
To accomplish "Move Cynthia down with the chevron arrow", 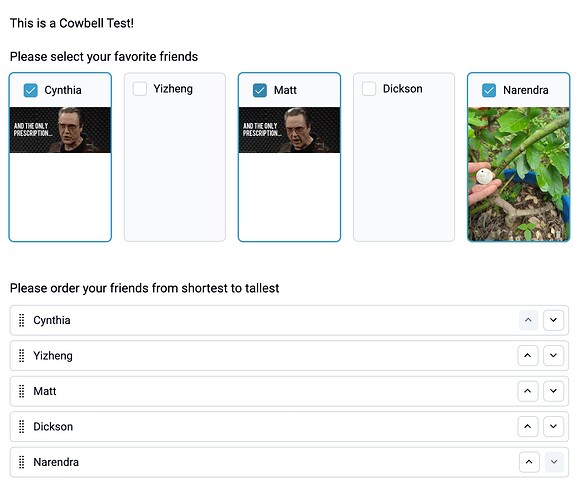I will pyautogui.click(x=553, y=320).
